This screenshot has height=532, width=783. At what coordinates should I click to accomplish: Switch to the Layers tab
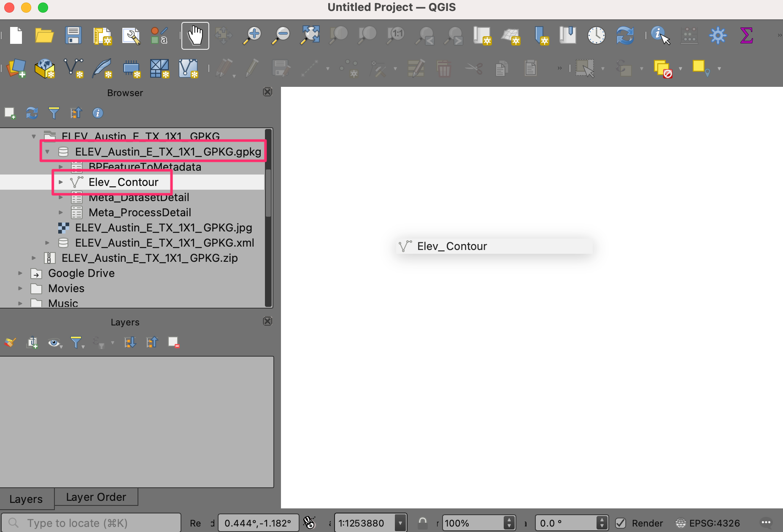(26, 499)
